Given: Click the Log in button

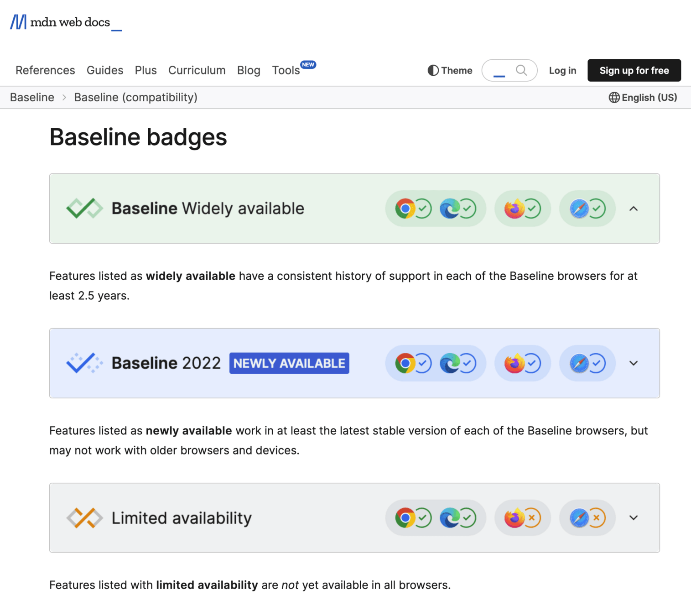Looking at the screenshot, I should pyautogui.click(x=562, y=70).
